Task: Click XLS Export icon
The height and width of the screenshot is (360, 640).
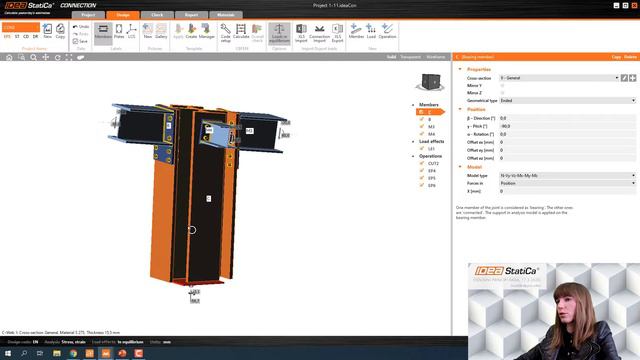Action: click(x=337, y=33)
